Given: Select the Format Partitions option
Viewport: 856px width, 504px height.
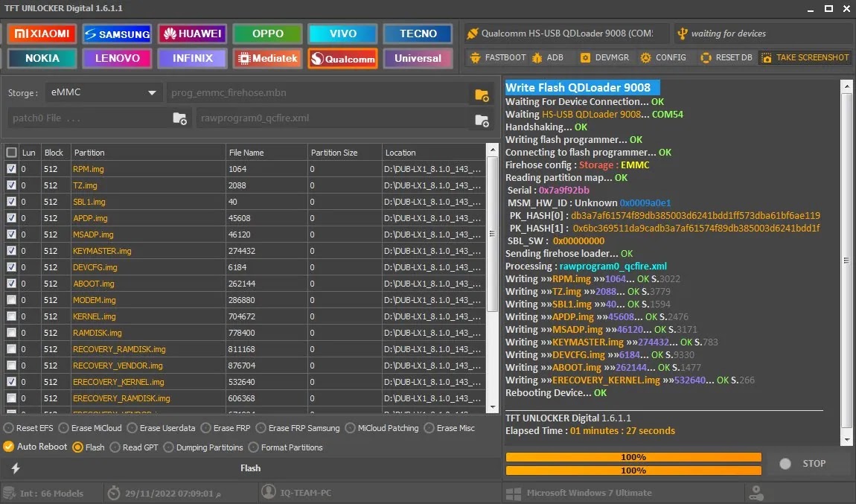Looking at the screenshot, I should click(286, 447).
